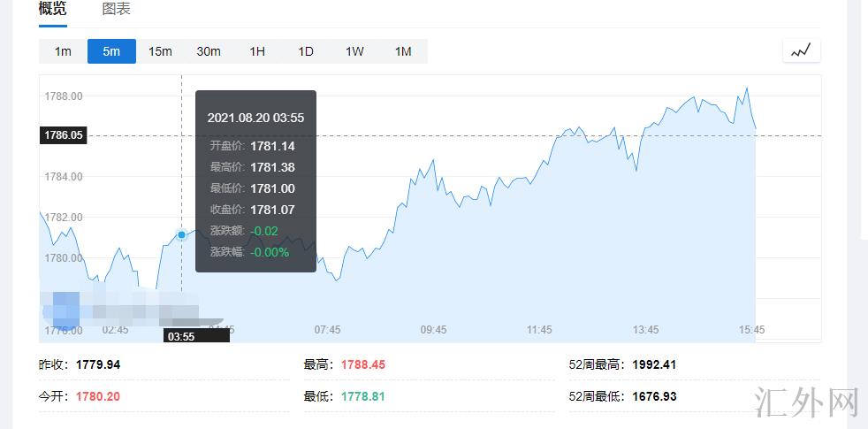Click the line chart type icon

coord(801,51)
